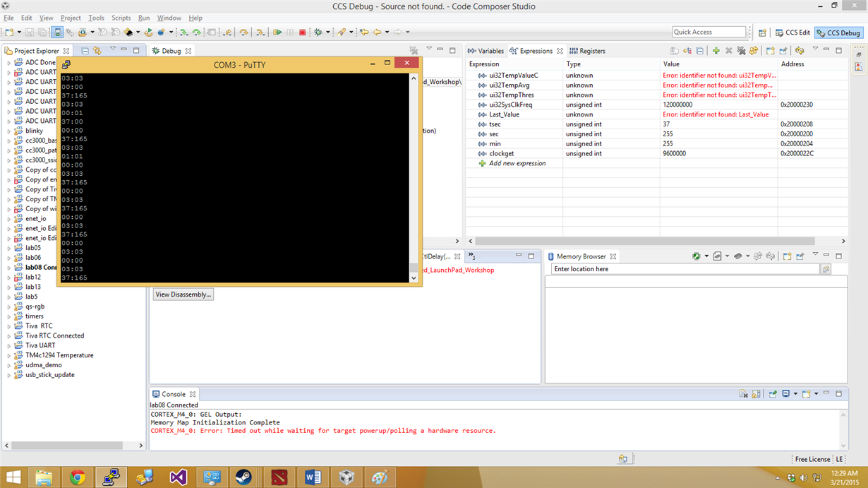Click the Debug bug toolbar icon
Screen dimensions: 868x488
[318, 32]
